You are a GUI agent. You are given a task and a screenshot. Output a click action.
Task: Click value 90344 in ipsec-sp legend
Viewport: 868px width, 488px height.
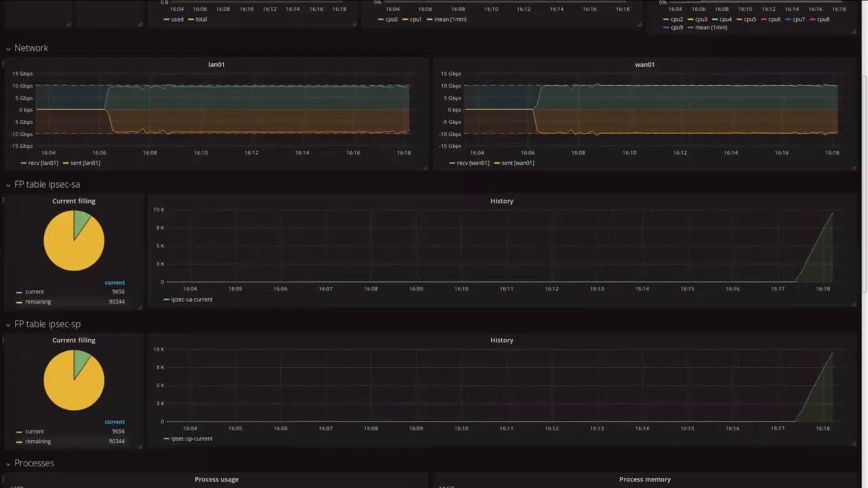coord(117,441)
